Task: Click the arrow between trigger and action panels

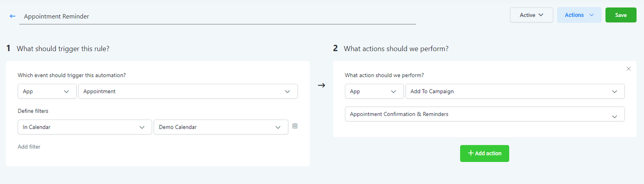Action: click(x=321, y=85)
